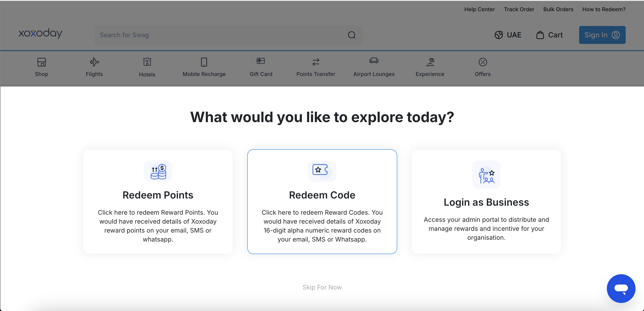The width and height of the screenshot is (644, 311).
Task: Focus the Search for Swag field
Action: (x=228, y=35)
